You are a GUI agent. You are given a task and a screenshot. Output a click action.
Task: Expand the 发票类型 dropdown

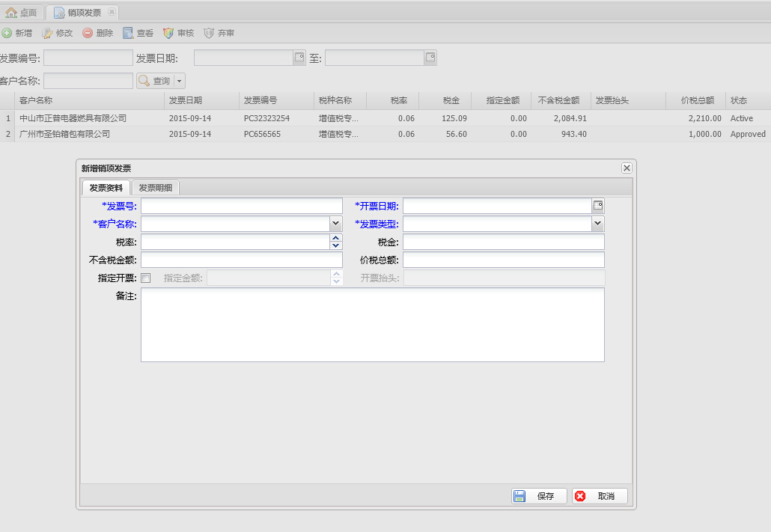[x=598, y=224]
